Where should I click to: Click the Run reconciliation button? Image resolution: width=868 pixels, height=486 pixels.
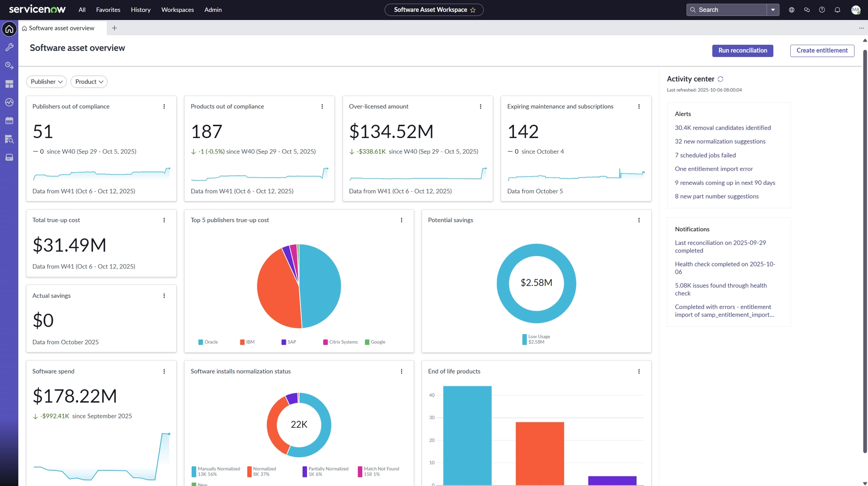(743, 51)
